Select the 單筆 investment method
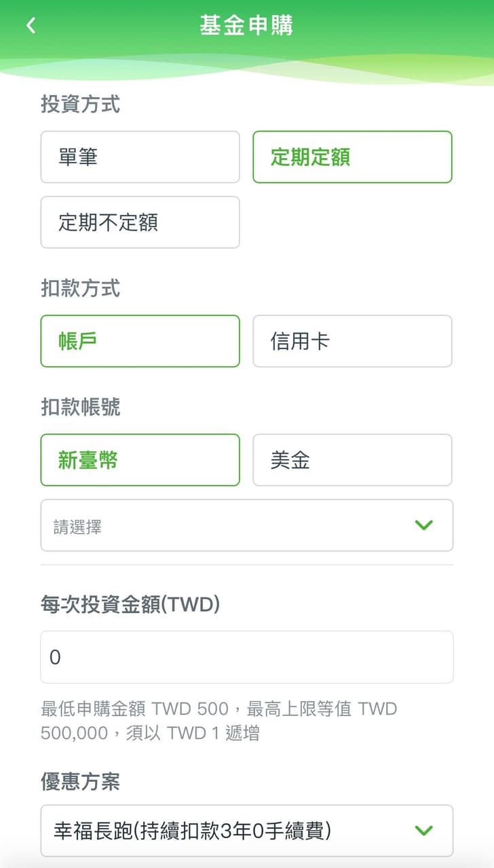 [140, 157]
